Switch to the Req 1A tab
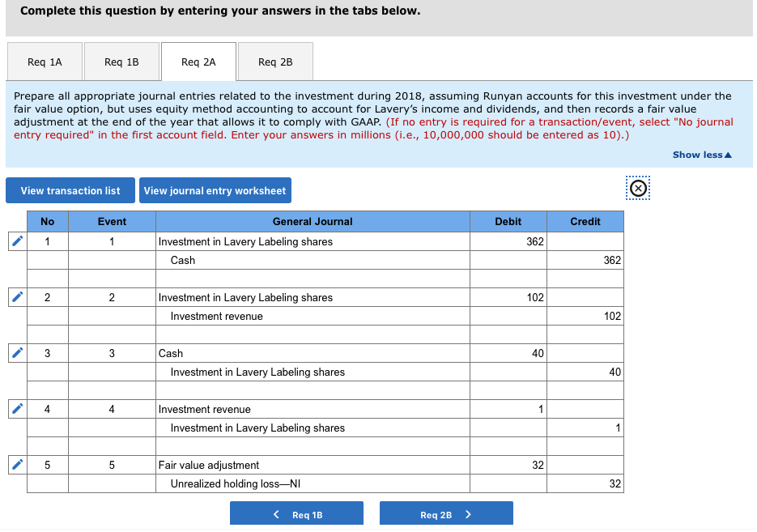Image resolution: width=757 pixels, height=532 pixels. [x=45, y=62]
